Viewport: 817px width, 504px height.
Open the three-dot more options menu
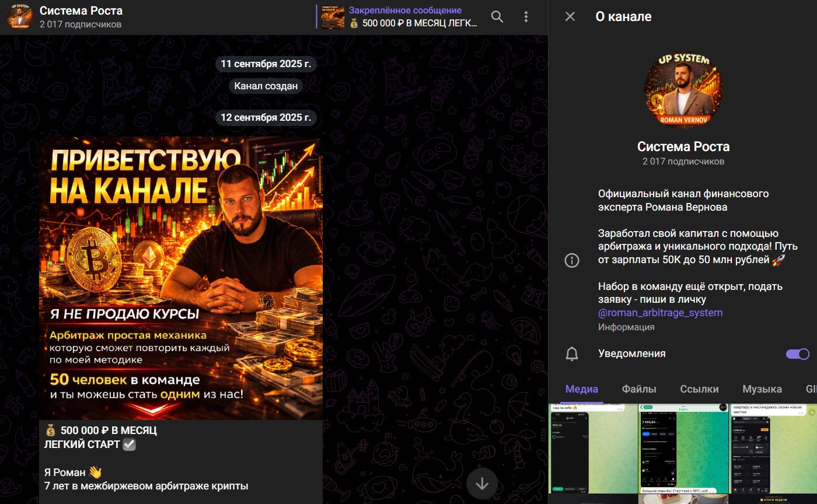click(526, 17)
